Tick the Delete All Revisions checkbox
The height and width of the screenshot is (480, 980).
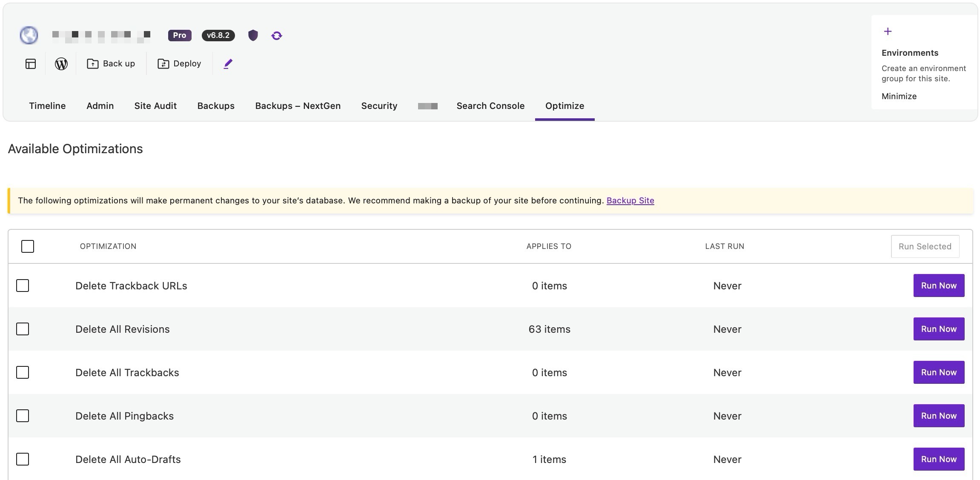coord(23,329)
